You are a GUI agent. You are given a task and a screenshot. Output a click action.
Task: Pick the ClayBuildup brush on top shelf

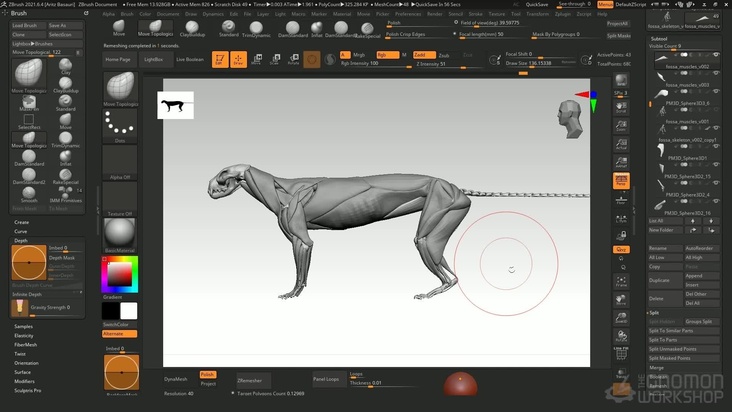click(191, 27)
